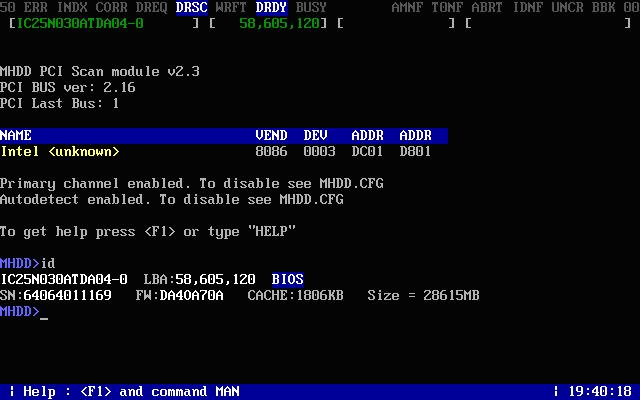Click the 'LBA:58,605,120' value

coord(200,280)
